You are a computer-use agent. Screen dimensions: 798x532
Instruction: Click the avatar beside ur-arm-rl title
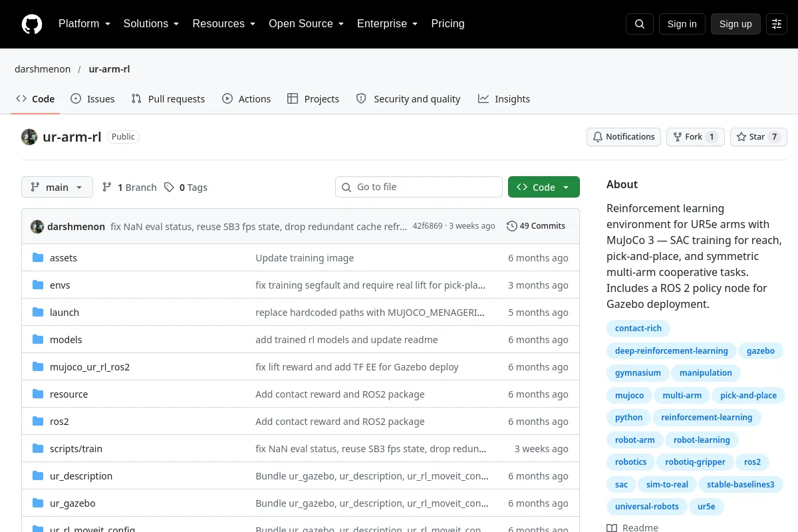[29, 137]
